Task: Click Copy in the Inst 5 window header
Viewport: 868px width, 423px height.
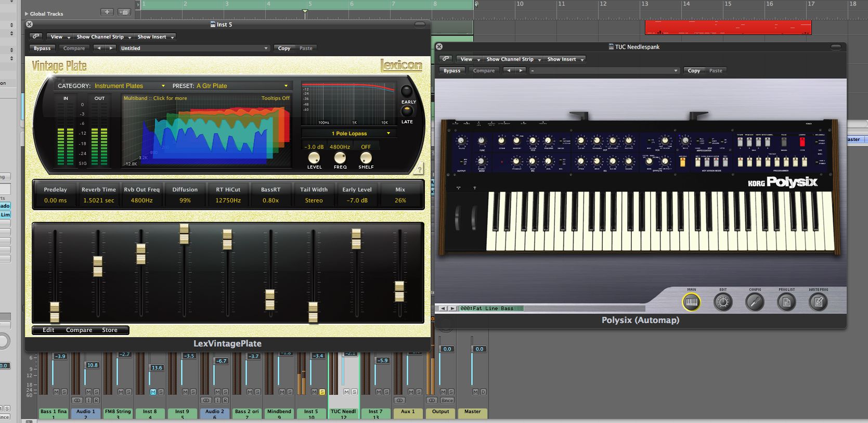Action: [284, 48]
